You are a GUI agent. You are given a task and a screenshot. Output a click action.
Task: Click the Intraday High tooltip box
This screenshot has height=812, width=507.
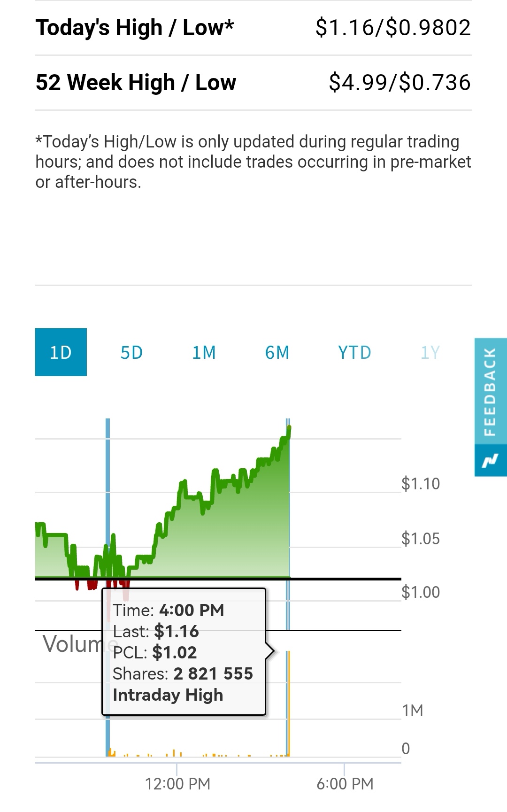(184, 652)
